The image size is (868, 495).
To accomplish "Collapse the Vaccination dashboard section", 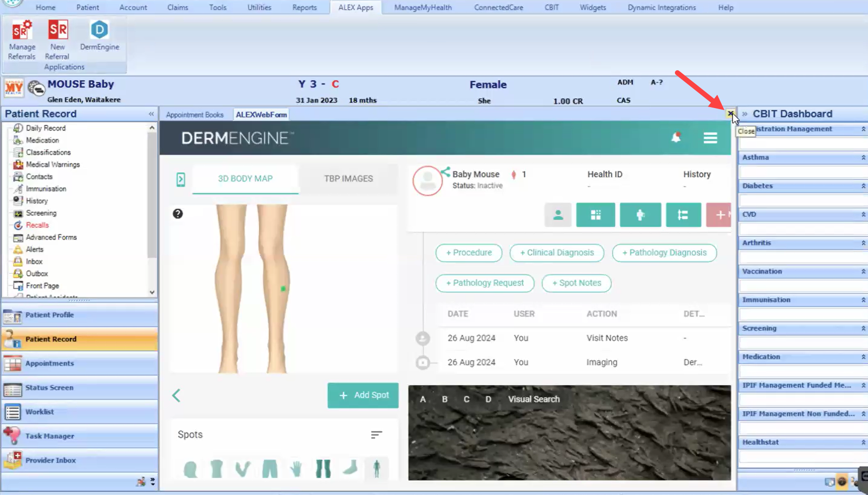I will (x=863, y=271).
